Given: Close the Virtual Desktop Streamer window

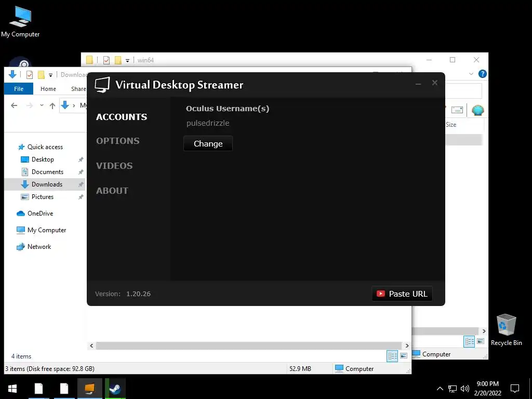Looking at the screenshot, I should tap(435, 83).
